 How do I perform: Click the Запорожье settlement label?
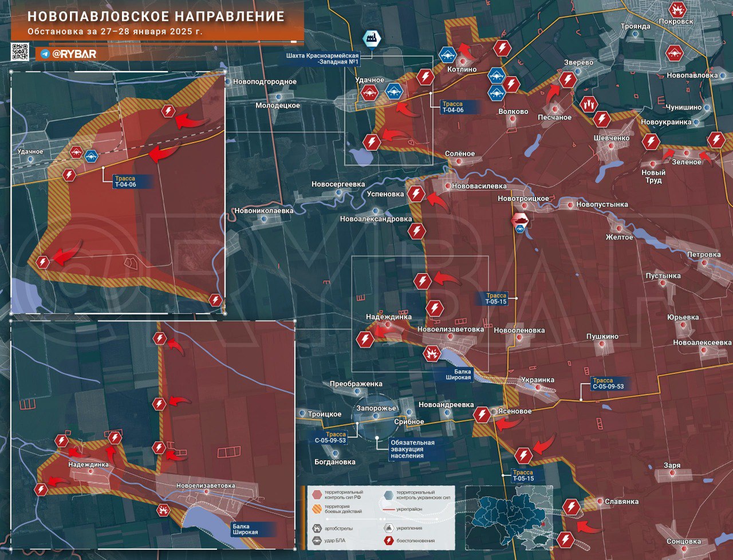(376, 408)
